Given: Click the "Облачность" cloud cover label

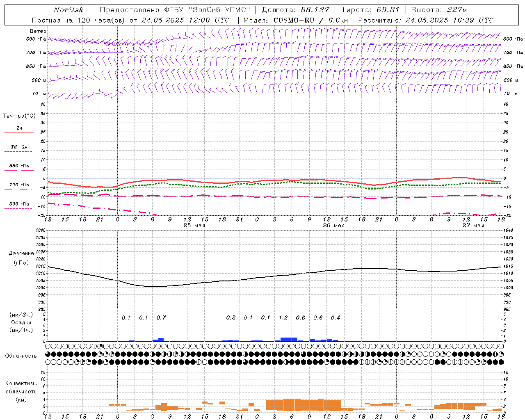Looking at the screenshot, I should [21, 356].
